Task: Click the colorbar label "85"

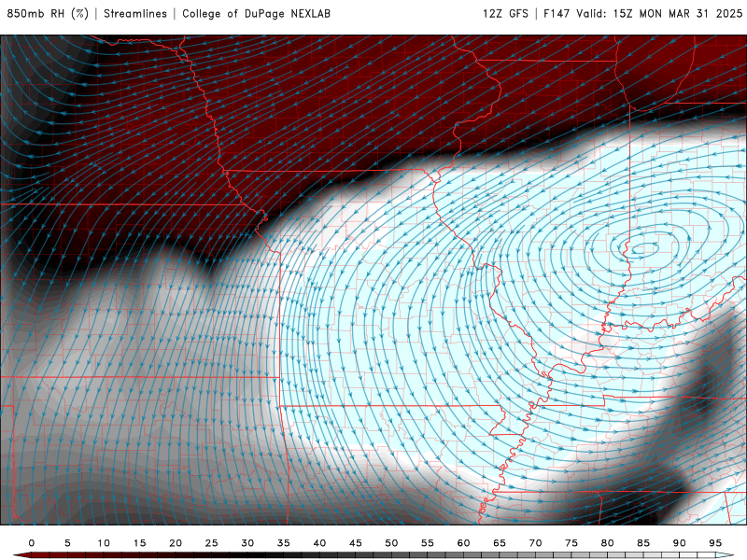Action: pos(643,543)
